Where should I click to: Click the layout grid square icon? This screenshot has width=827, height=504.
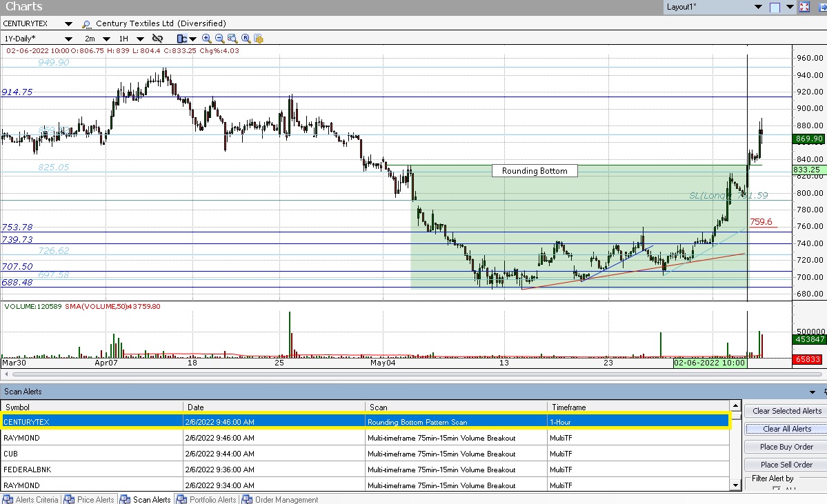pyautogui.click(x=775, y=7)
